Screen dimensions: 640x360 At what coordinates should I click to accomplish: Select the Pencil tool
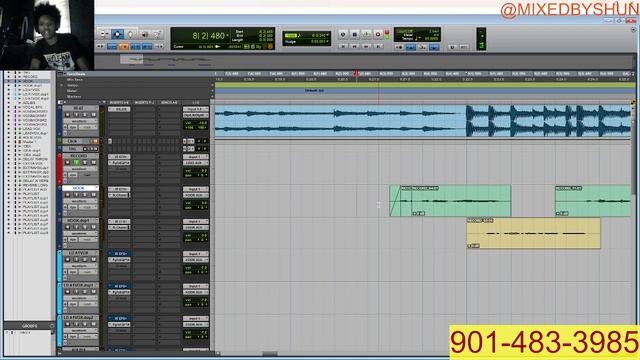[x=157, y=34]
